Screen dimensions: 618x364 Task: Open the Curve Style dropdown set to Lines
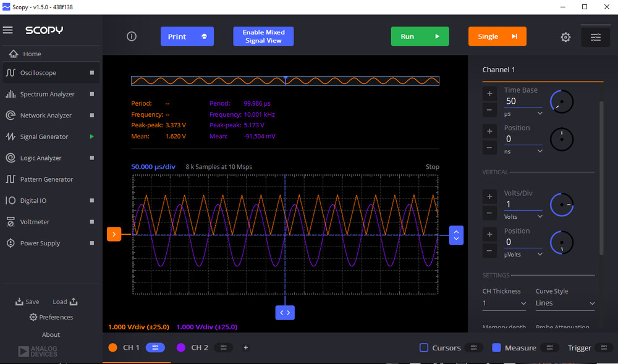click(565, 303)
